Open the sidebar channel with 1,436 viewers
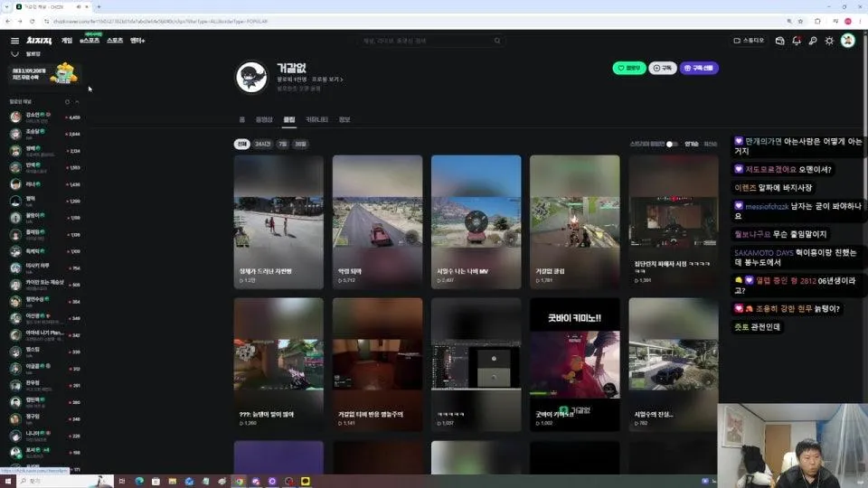The width and height of the screenshot is (868, 488). 44,184
